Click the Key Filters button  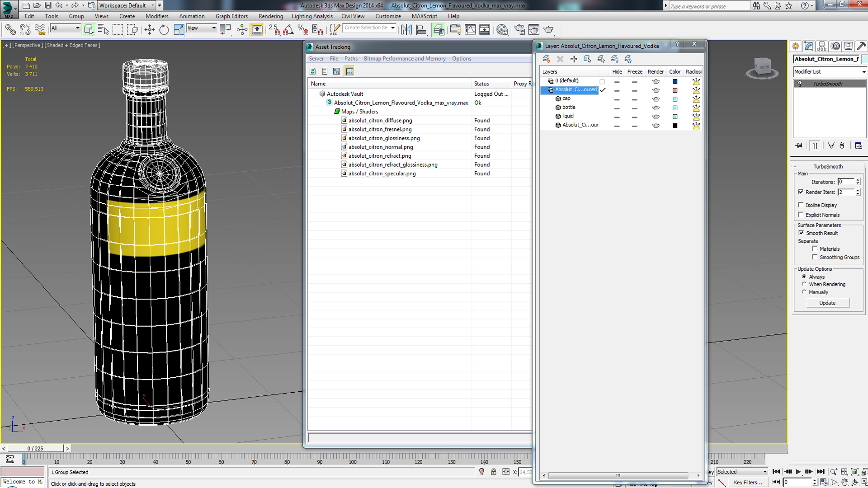pyautogui.click(x=748, y=482)
